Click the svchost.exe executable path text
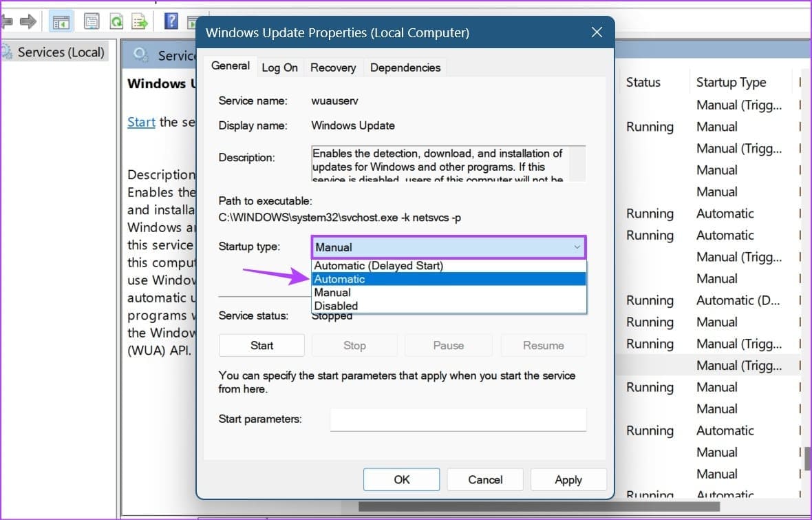Viewport: 812px width, 520px height. pos(340,218)
